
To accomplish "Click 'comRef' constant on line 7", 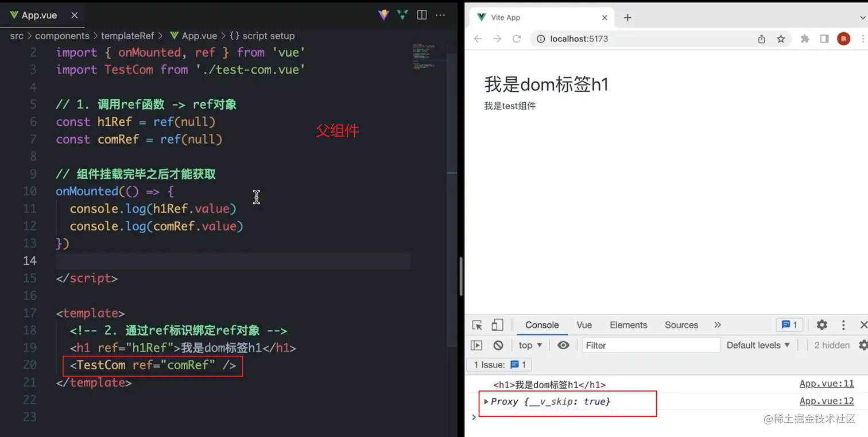I will pos(118,139).
